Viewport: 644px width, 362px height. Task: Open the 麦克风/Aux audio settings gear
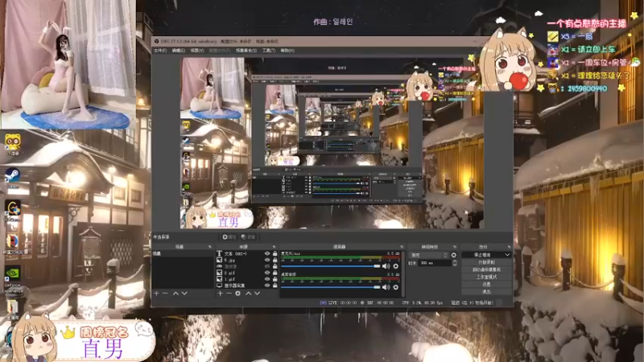pyautogui.click(x=395, y=266)
